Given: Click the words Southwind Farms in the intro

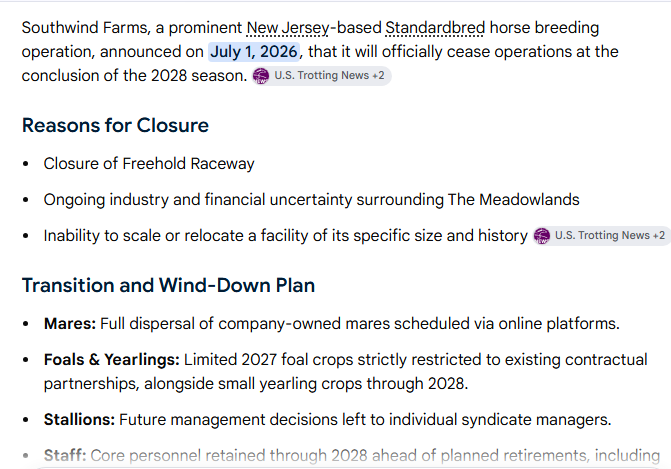Looking at the screenshot, I should point(85,28).
